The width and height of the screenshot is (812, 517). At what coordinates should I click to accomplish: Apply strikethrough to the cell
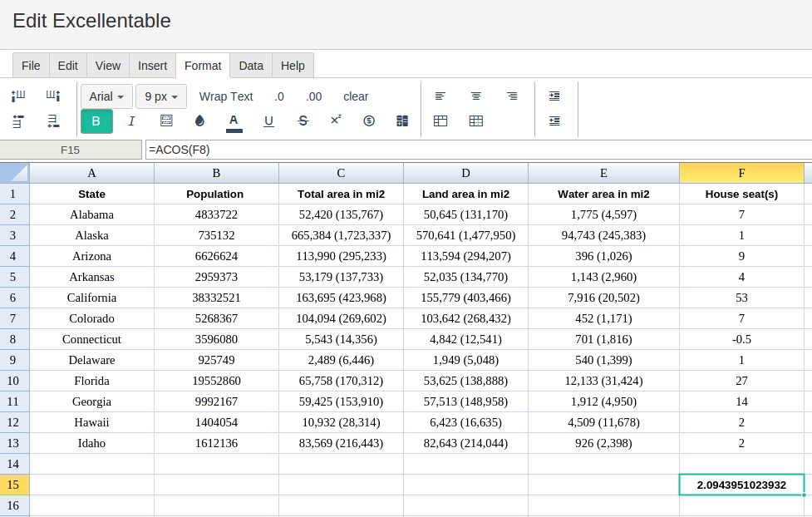[x=303, y=121]
